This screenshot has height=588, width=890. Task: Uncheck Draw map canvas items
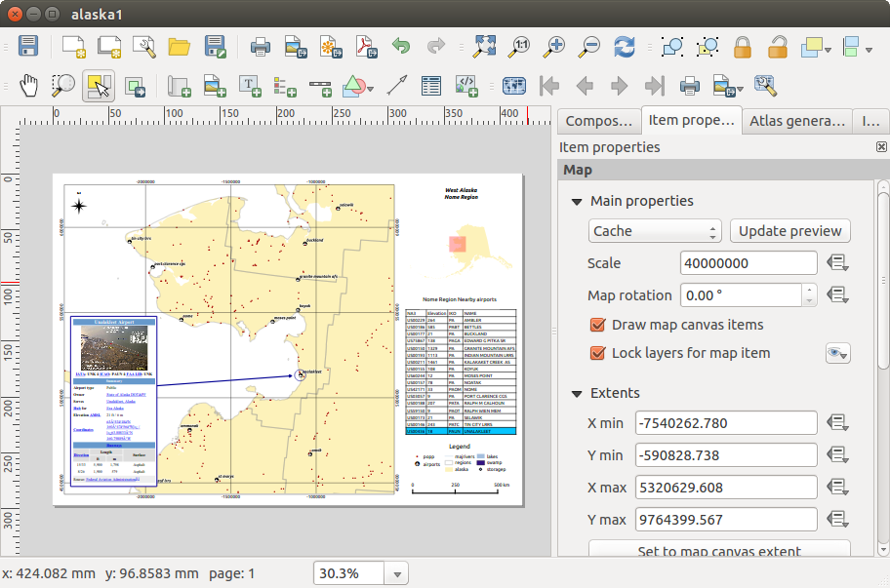[598, 325]
